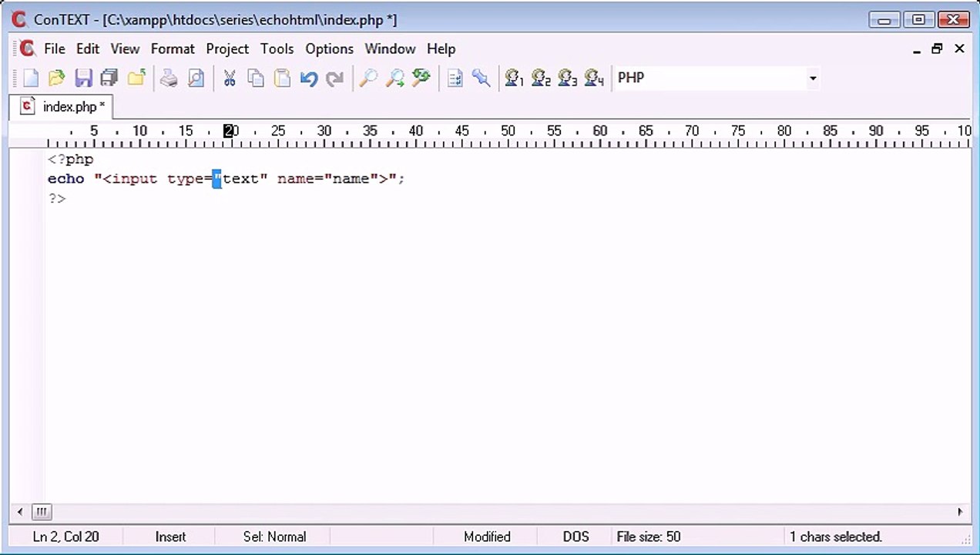This screenshot has width=980, height=555.
Task: Click the 'DOS' file format indicator
Action: pos(576,536)
